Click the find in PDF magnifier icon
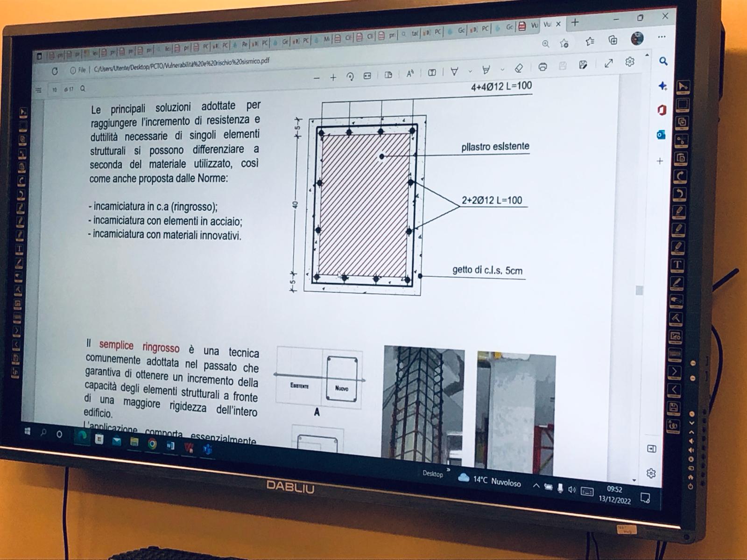The image size is (747, 560). point(83,88)
